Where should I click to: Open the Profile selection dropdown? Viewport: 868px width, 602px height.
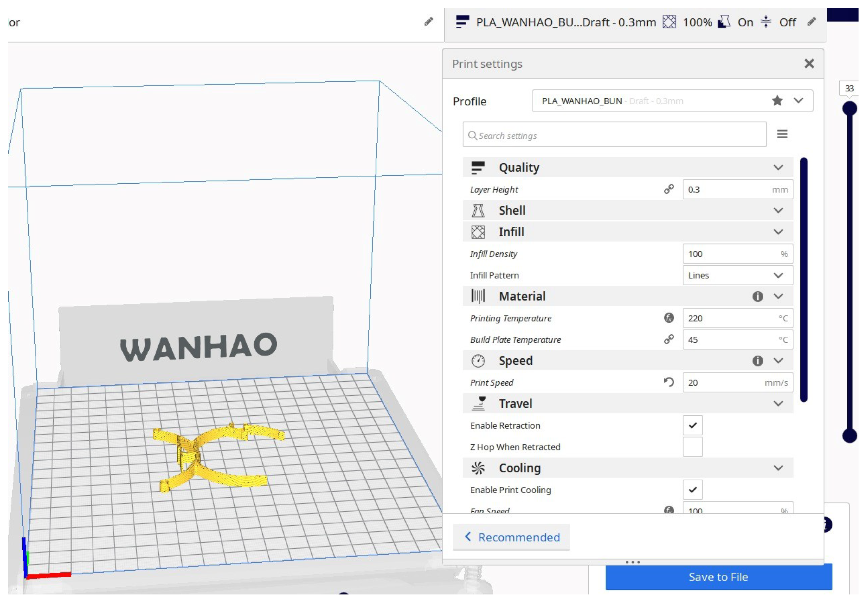(798, 101)
